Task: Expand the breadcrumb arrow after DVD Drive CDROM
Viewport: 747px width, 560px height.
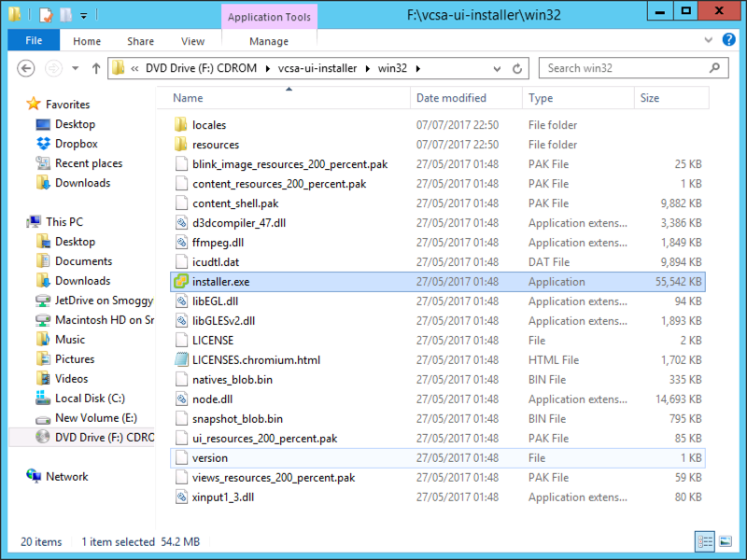Action: [x=268, y=68]
